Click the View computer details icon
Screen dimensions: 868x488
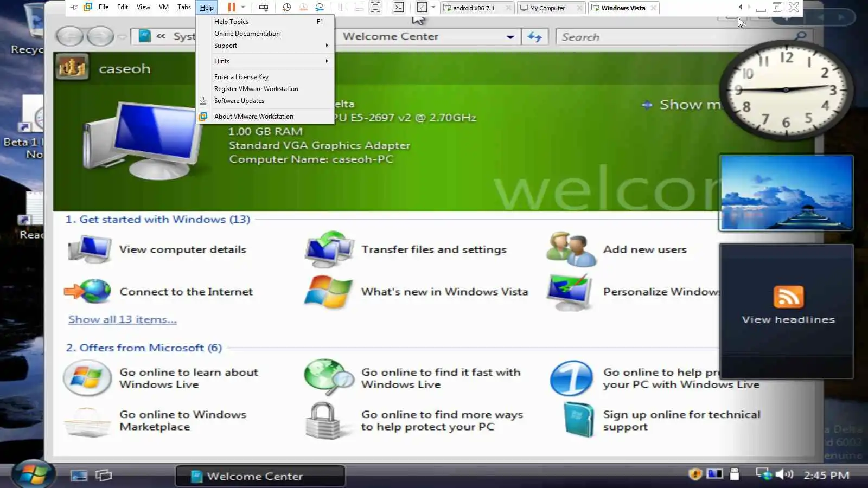pos(90,249)
